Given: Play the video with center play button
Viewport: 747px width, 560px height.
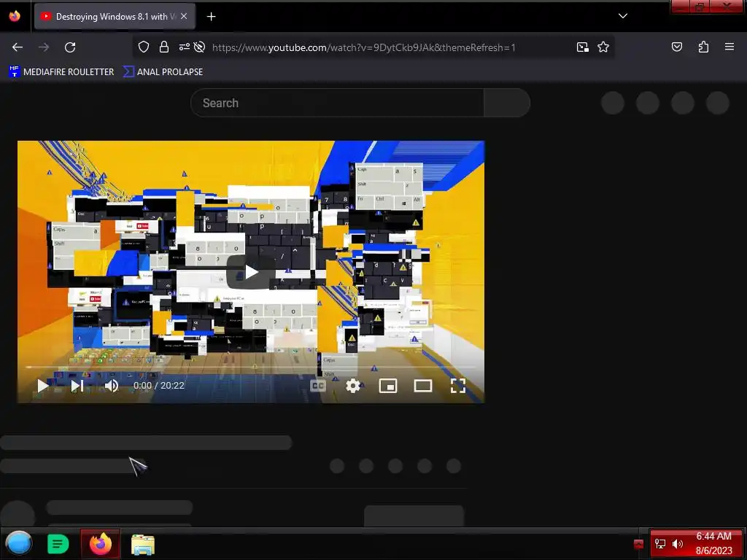Looking at the screenshot, I should point(251,273).
